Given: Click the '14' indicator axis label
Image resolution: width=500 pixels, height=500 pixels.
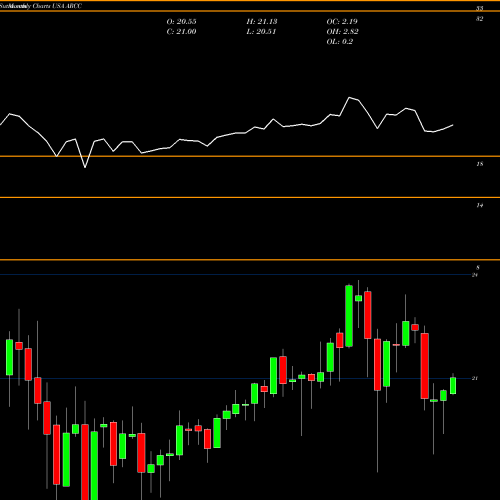Looking at the screenshot, I should tap(479, 206).
